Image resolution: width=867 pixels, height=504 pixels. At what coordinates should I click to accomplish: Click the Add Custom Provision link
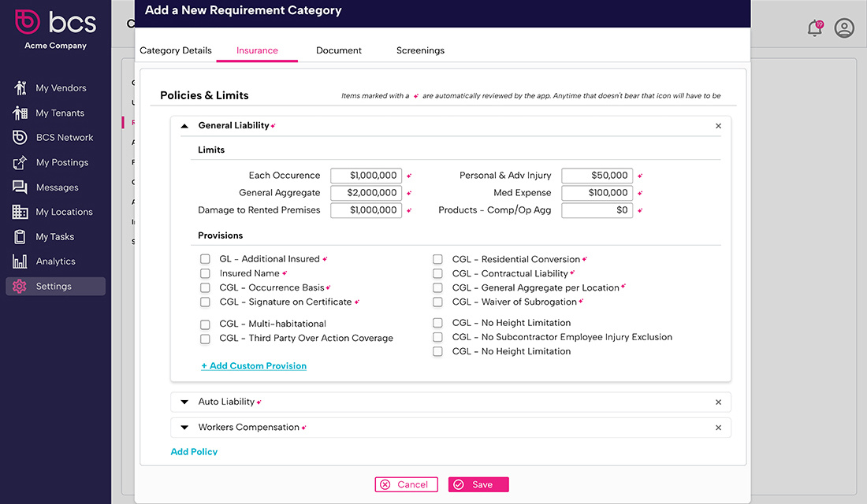click(253, 365)
